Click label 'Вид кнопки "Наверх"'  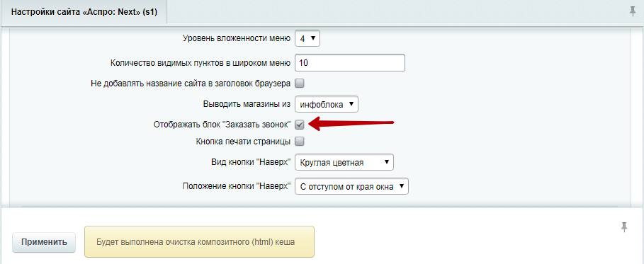pyautogui.click(x=252, y=162)
